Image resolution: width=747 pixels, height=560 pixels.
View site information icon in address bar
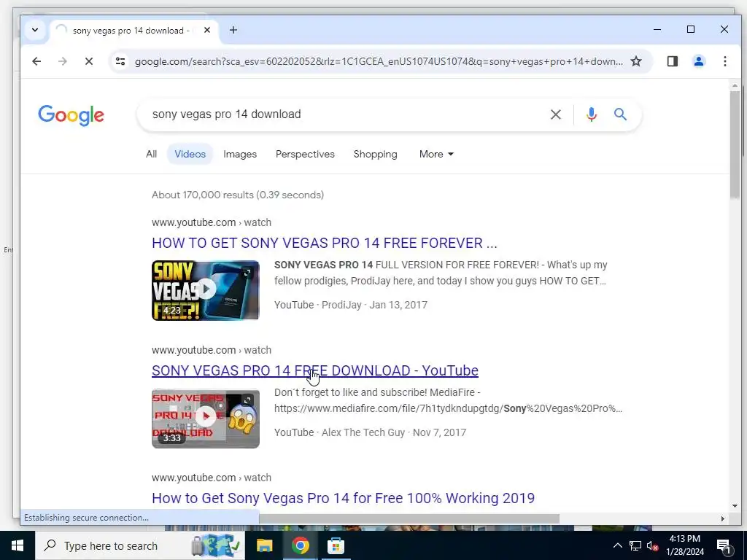pos(120,61)
